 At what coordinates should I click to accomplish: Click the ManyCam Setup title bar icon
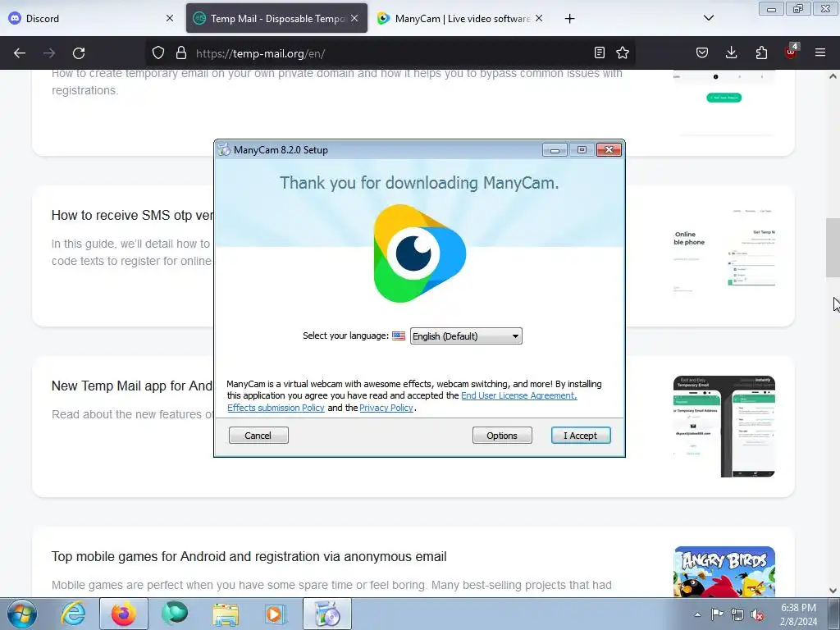coord(224,150)
